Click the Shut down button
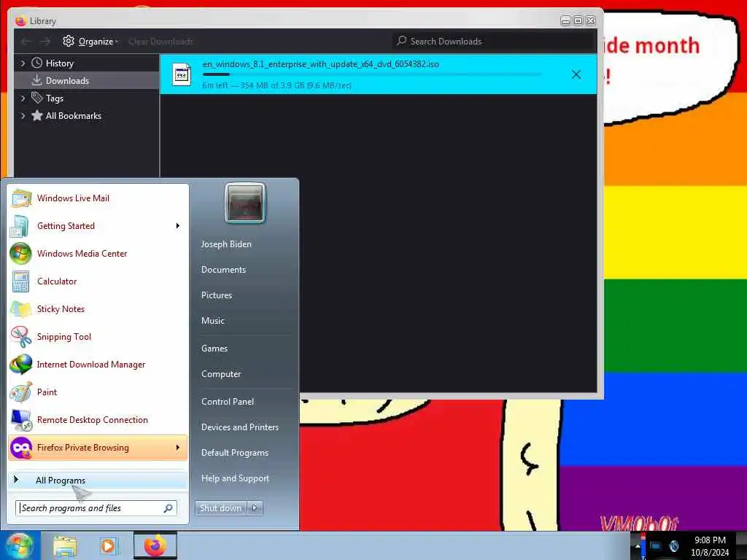The width and height of the screenshot is (747, 560). pyautogui.click(x=221, y=508)
